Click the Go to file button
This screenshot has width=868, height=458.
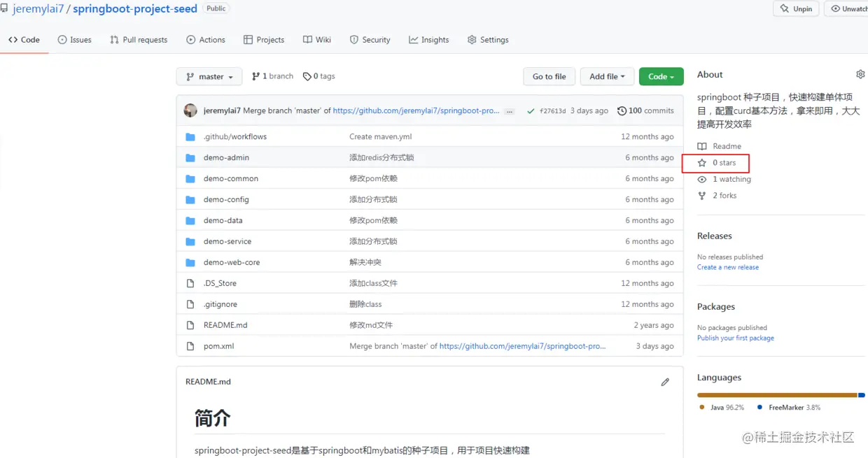tap(549, 76)
